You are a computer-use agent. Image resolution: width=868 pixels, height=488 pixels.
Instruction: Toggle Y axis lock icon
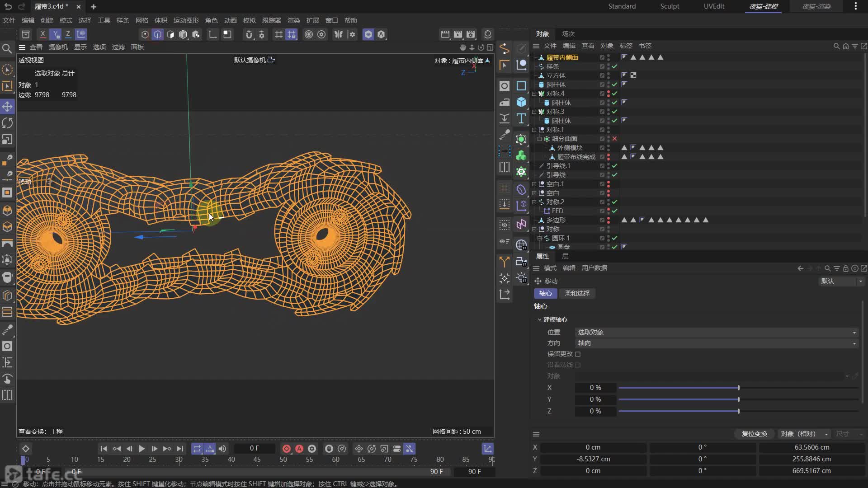coord(55,34)
